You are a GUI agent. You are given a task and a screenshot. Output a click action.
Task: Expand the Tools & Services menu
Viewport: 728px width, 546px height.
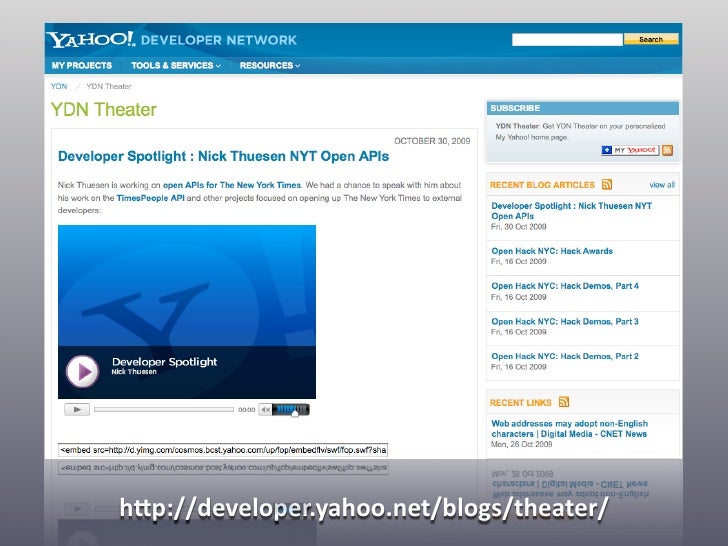pyautogui.click(x=176, y=65)
